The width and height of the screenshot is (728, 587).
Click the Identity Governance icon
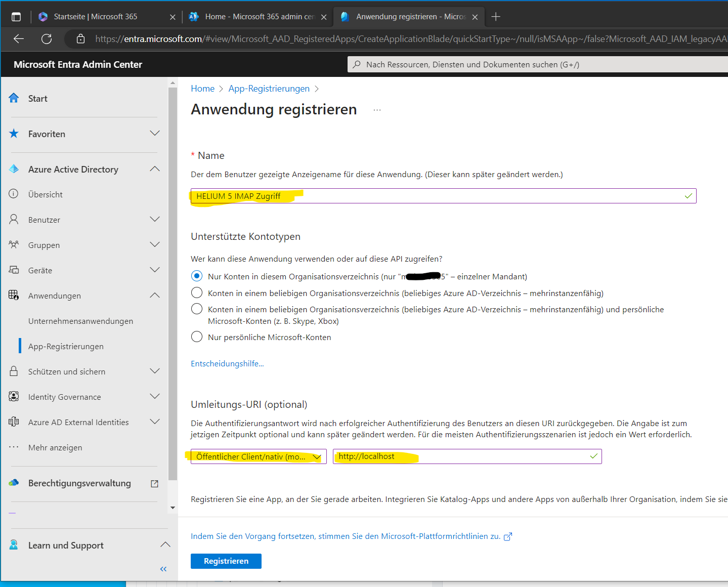14,396
